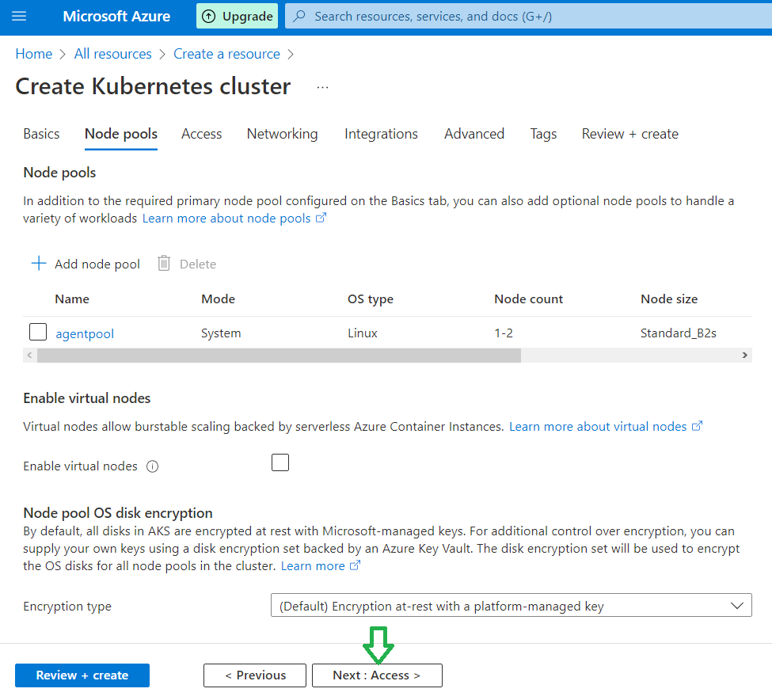
Task: Go to All resources breadcrumb
Action: point(112,54)
